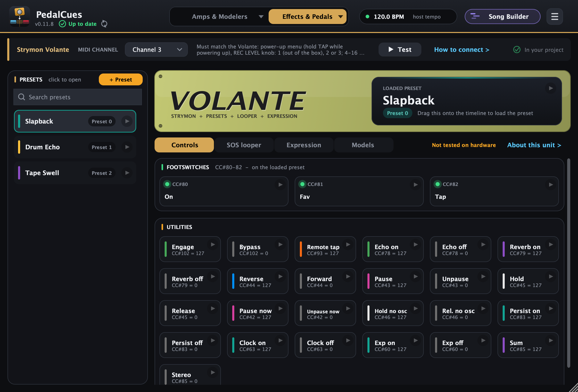Toggle the green indicator on CC#80
This screenshot has height=392, width=578.
[167, 184]
